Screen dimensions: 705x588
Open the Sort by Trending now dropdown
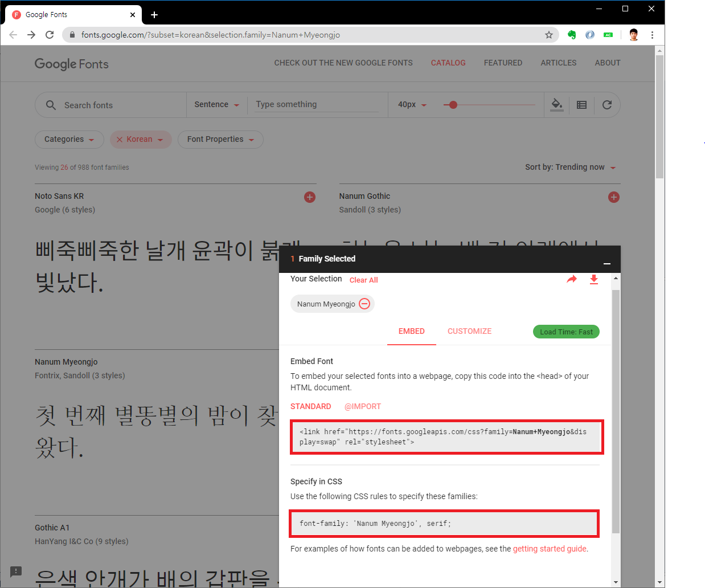[x=571, y=167]
